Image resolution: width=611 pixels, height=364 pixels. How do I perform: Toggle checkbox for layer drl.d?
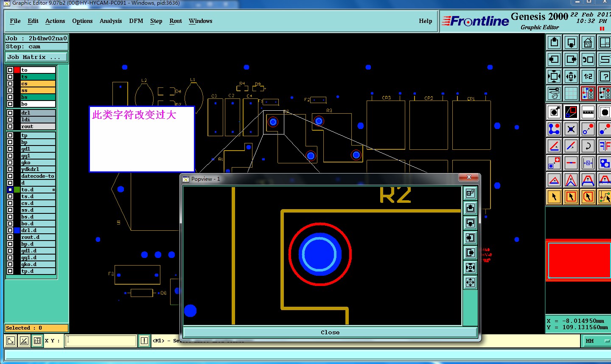coord(10,230)
